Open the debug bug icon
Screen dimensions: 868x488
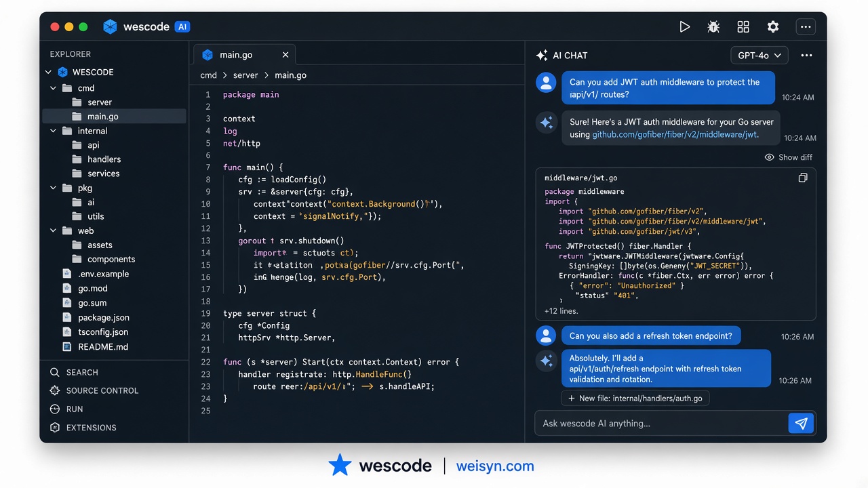[713, 27]
